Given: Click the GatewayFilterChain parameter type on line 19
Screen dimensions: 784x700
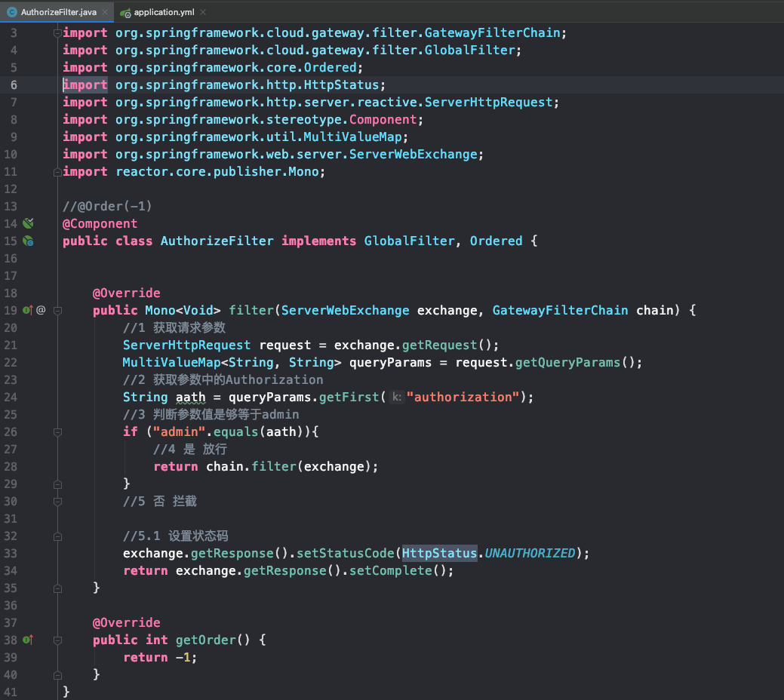Looking at the screenshot, I should pos(560,310).
